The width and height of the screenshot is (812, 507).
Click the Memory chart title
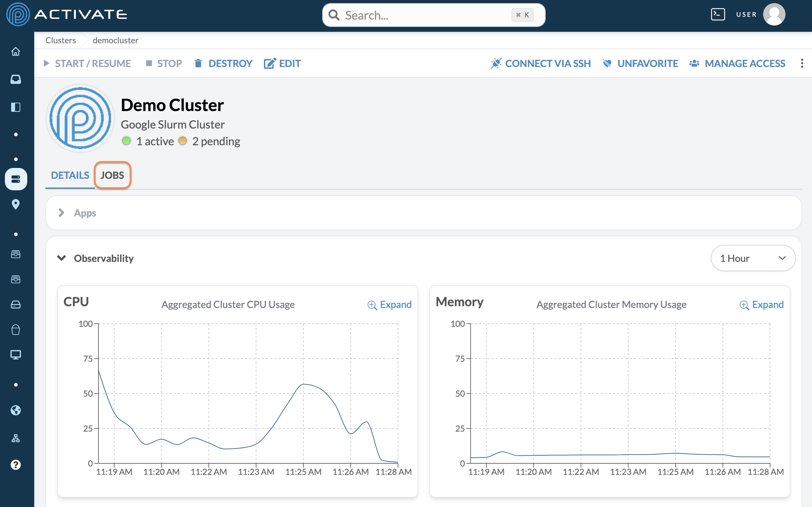pos(459,302)
